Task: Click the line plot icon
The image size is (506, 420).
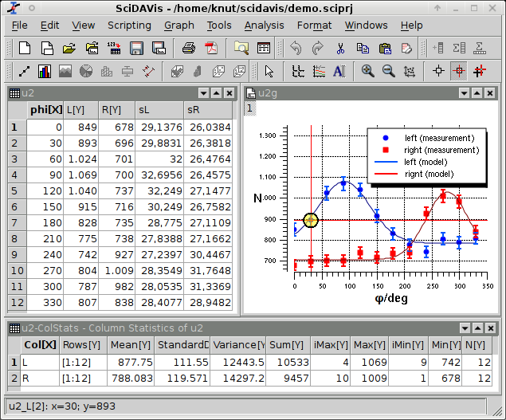Action: (x=24, y=71)
